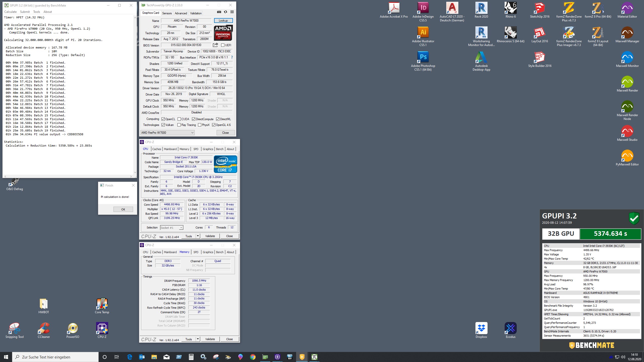Open Calculate menu in GPUPI
The height and width of the screenshot is (362, 644).
tap(11, 12)
